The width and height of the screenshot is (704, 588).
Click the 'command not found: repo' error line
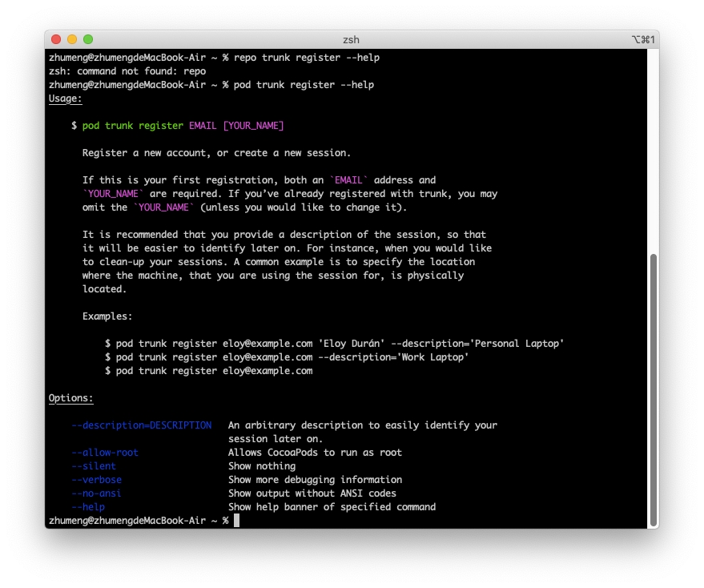[x=127, y=71]
